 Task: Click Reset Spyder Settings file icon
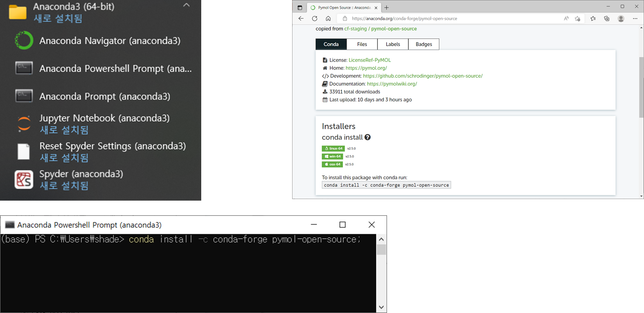click(24, 152)
